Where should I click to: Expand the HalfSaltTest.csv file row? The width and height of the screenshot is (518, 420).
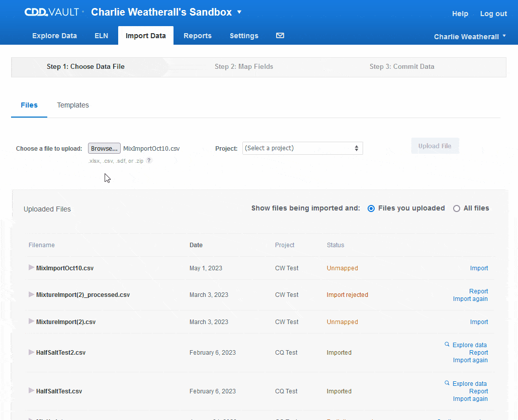coord(31,391)
